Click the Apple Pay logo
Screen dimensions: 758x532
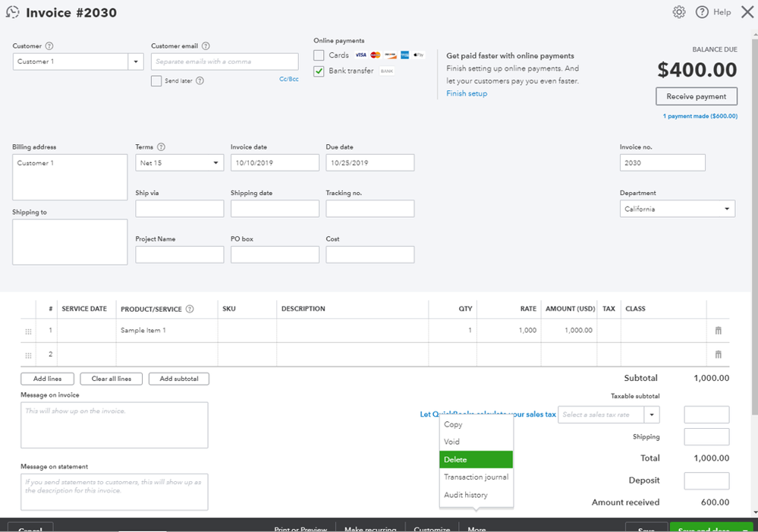click(419, 55)
